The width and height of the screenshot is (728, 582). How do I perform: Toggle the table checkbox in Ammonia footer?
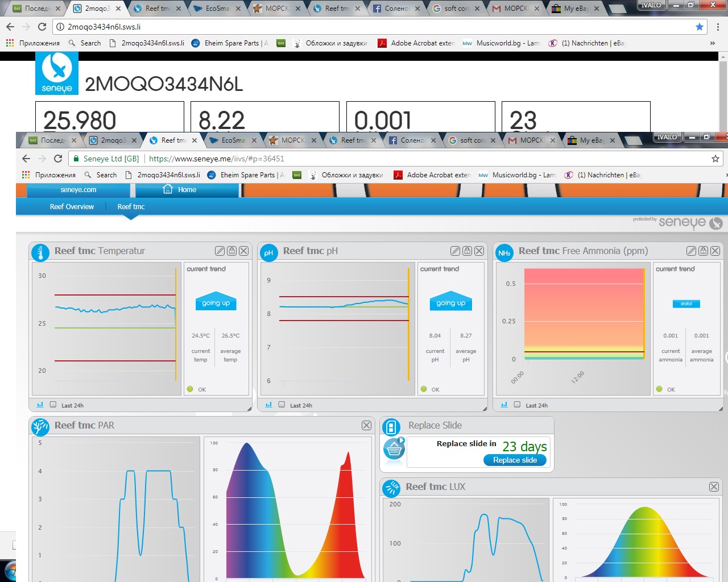click(517, 405)
